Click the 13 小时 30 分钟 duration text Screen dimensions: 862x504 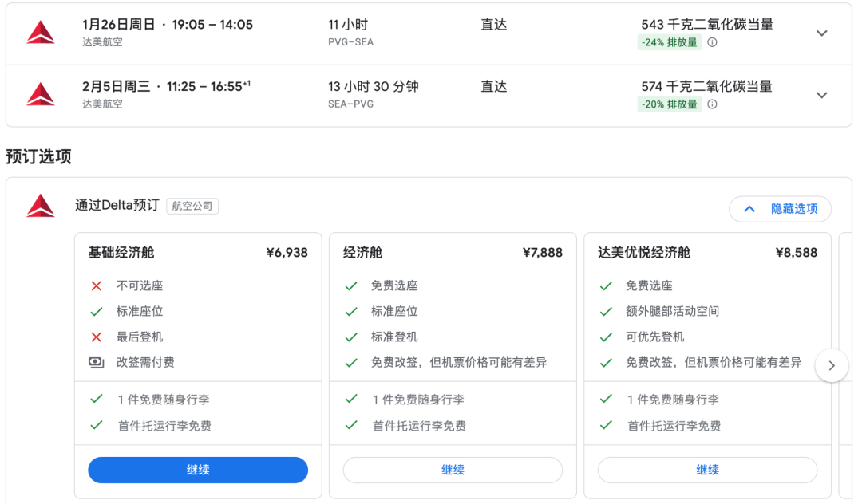[x=374, y=87]
